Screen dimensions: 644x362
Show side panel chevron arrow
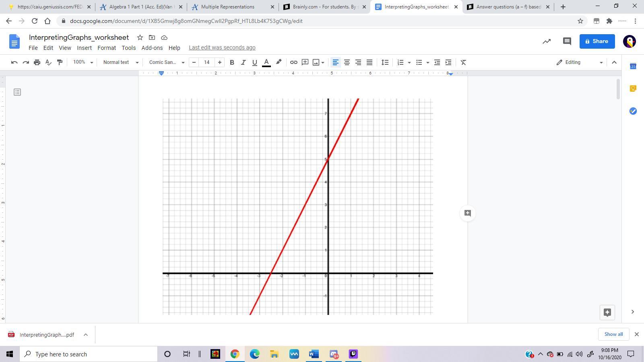click(633, 312)
